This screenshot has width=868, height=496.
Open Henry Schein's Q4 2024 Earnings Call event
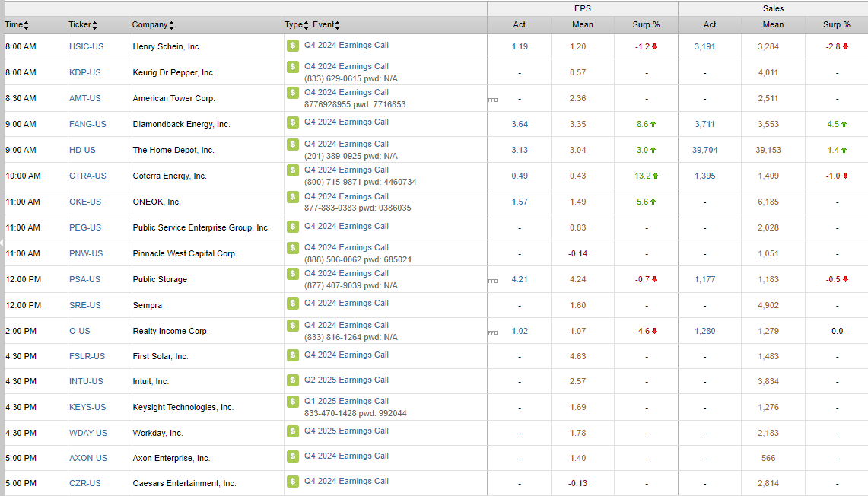pyautogui.click(x=347, y=46)
